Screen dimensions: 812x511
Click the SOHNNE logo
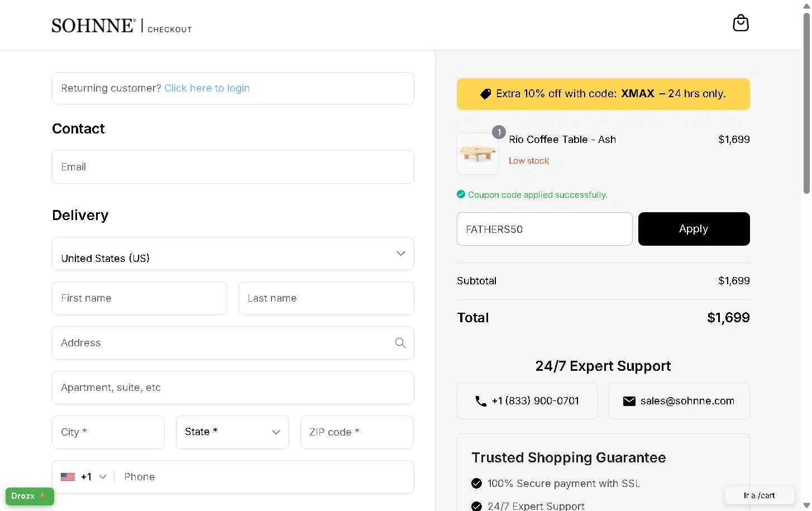click(x=94, y=26)
